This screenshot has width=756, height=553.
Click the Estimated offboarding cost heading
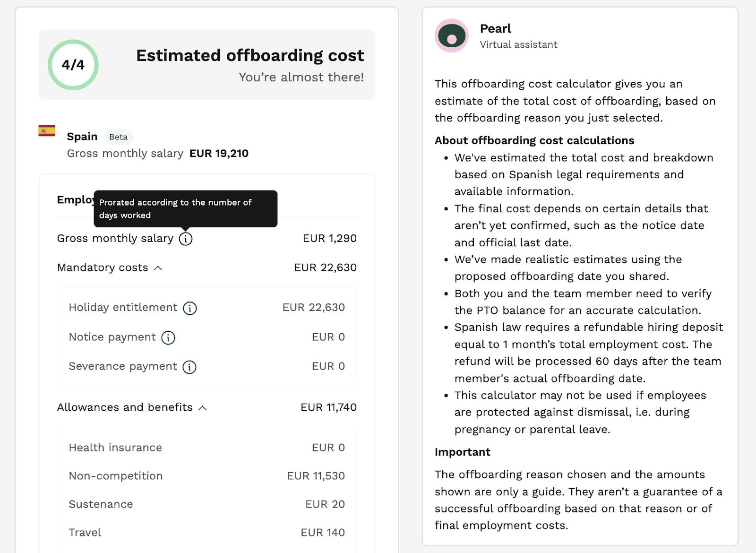[x=250, y=56]
